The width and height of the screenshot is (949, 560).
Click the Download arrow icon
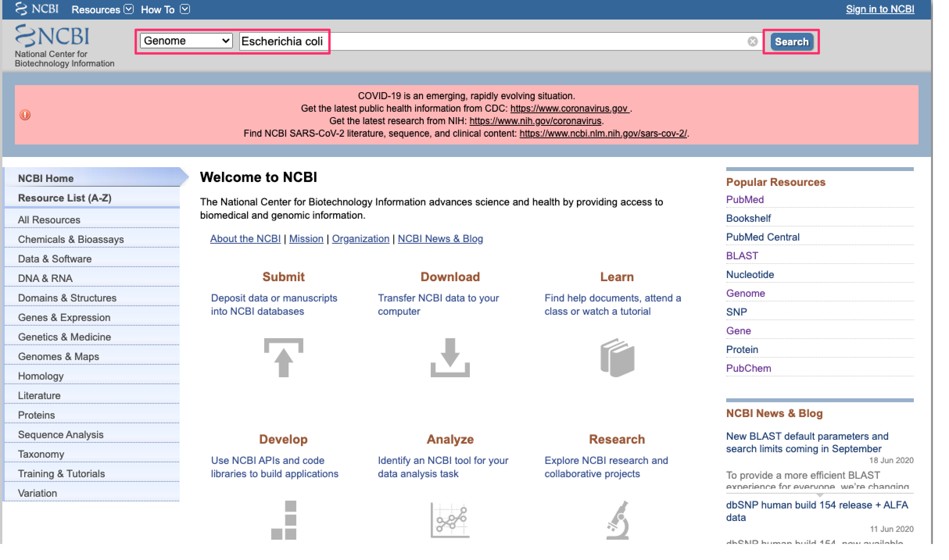coord(450,358)
